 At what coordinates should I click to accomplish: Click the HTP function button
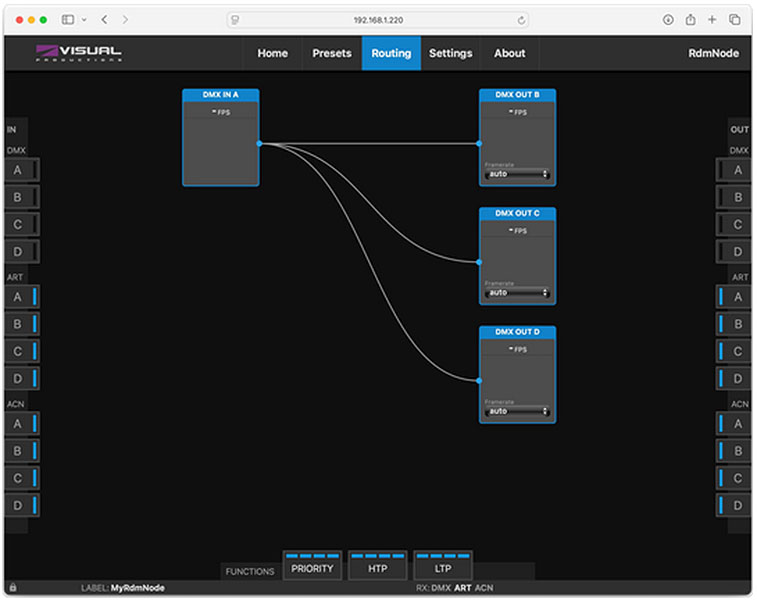click(x=377, y=568)
